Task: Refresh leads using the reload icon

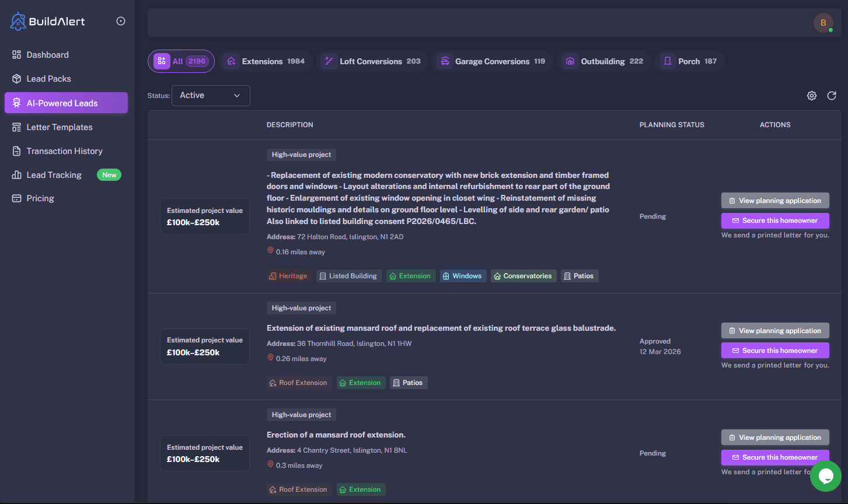Action: click(x=831, y=96)
